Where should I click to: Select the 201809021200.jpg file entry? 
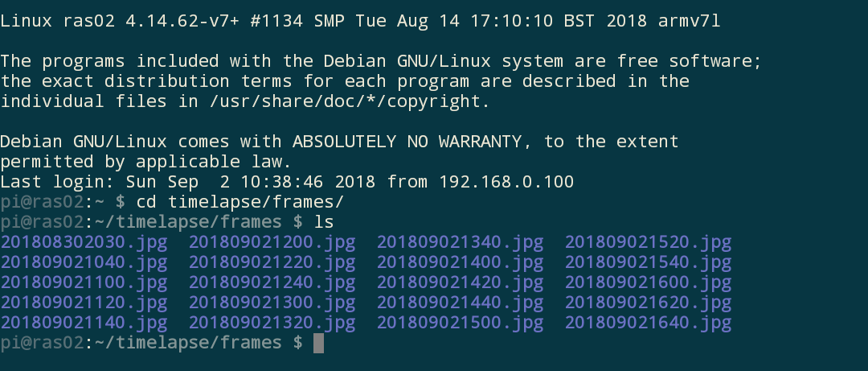pyautogui.click(x=272, y=242)
